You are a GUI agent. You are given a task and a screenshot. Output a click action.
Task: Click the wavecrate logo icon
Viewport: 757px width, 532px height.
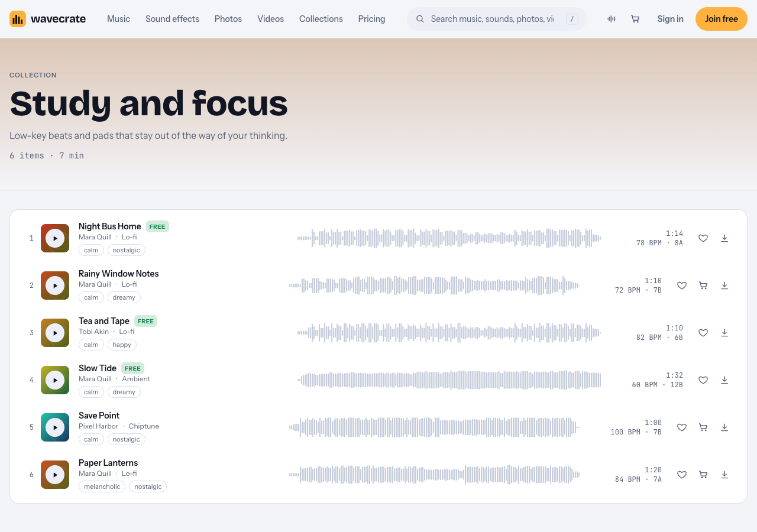[x=18, y=19]
